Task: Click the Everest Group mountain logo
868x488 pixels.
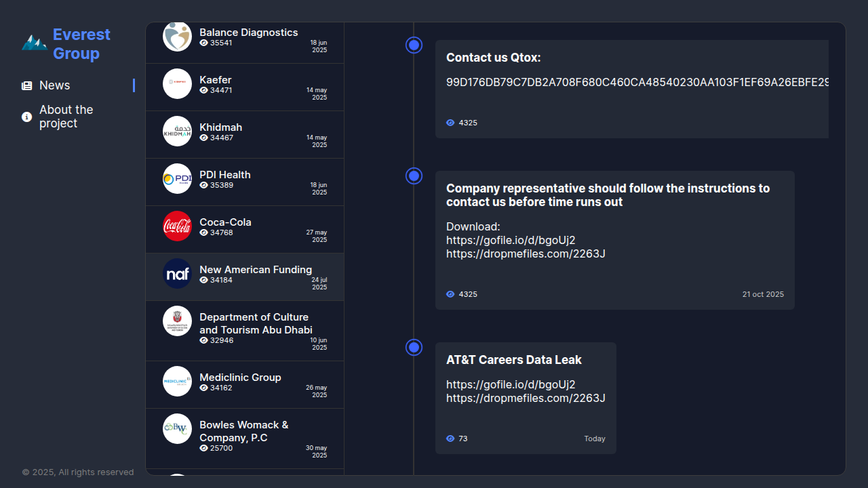Action: coord(34,43)
